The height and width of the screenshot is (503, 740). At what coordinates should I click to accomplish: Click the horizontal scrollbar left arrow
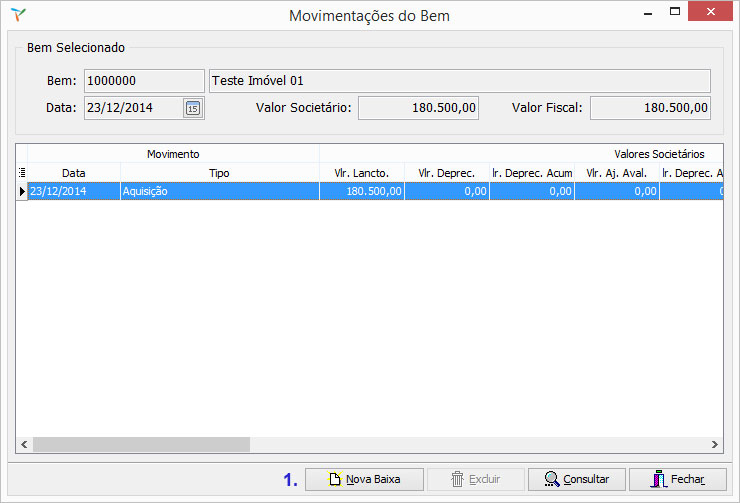click(x=24, y=444)
